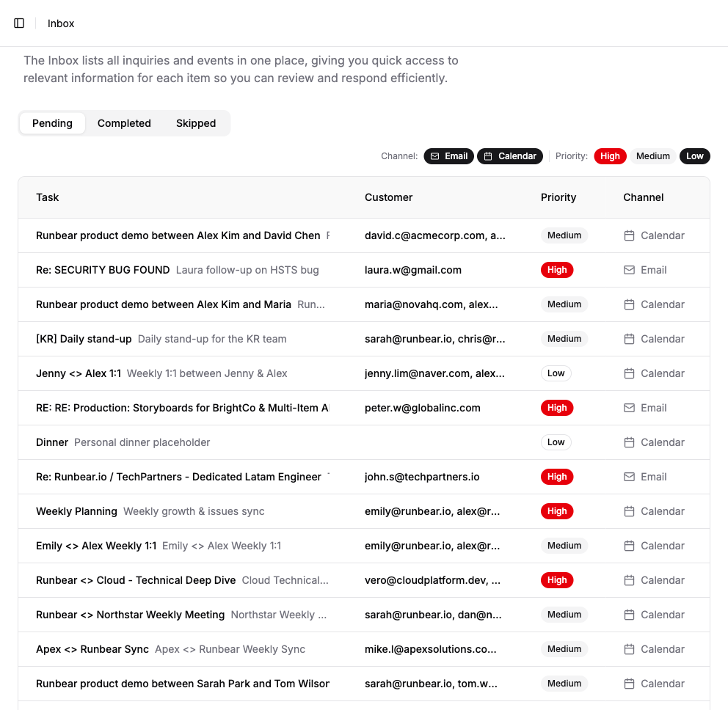
Task: Open the Skipped tab
Action: pos(196,123)
